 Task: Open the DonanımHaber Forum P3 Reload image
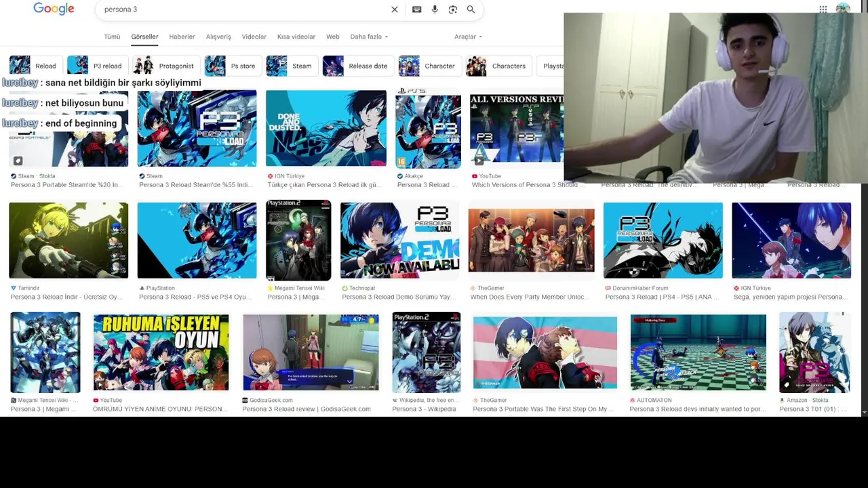(663, 240)
